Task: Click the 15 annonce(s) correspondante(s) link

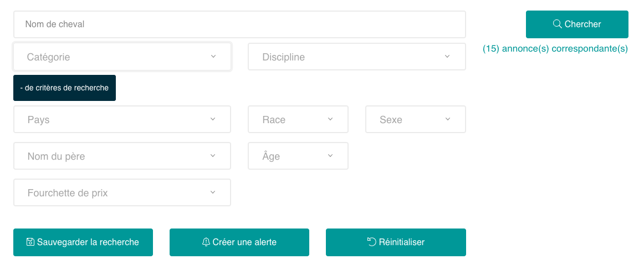Action: coord(555,49)
